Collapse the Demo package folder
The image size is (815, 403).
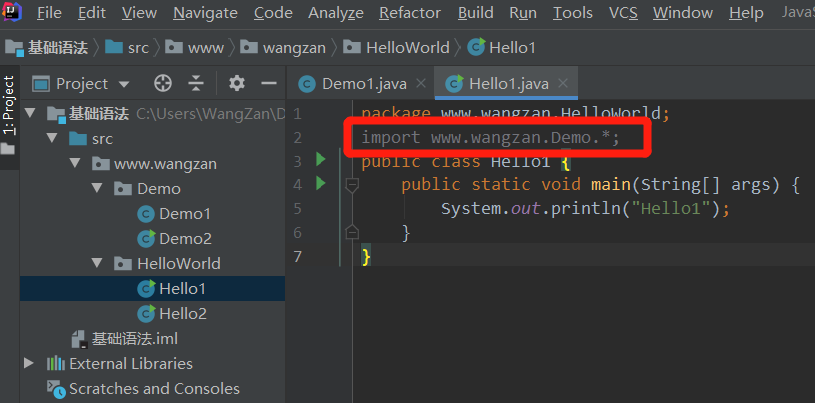click(x=97, y=188)
